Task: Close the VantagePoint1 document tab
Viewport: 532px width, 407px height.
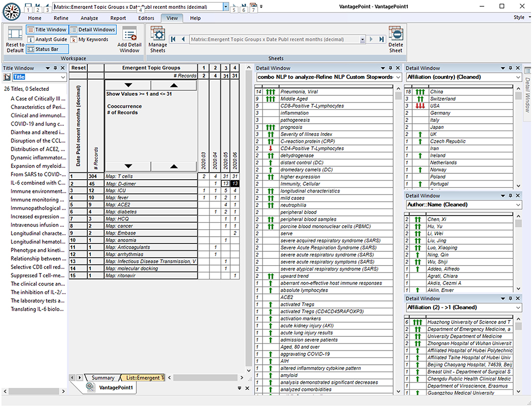Action: [x=247, y=388]
